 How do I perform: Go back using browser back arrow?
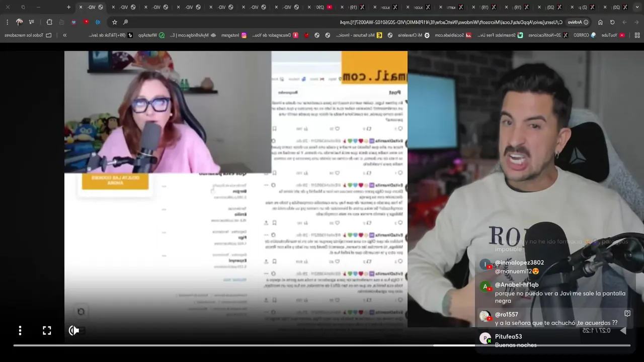pyautogui.click(x=636, y=22)
